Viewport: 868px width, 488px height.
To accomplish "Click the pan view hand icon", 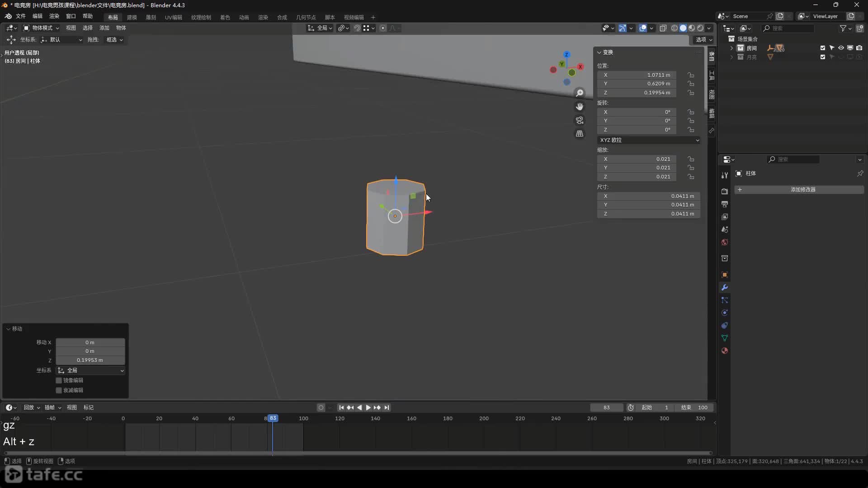I will (580, 107).
